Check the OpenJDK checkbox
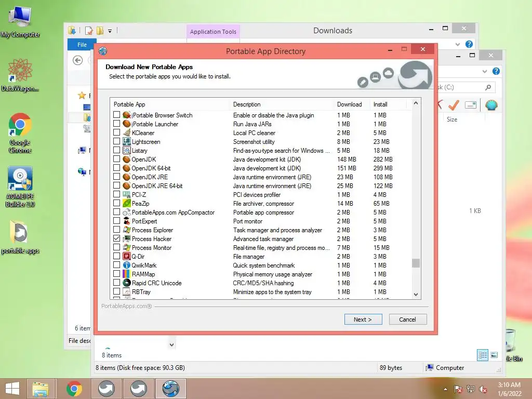The width and height of the screenshot is (532, 399). [116, 159]
